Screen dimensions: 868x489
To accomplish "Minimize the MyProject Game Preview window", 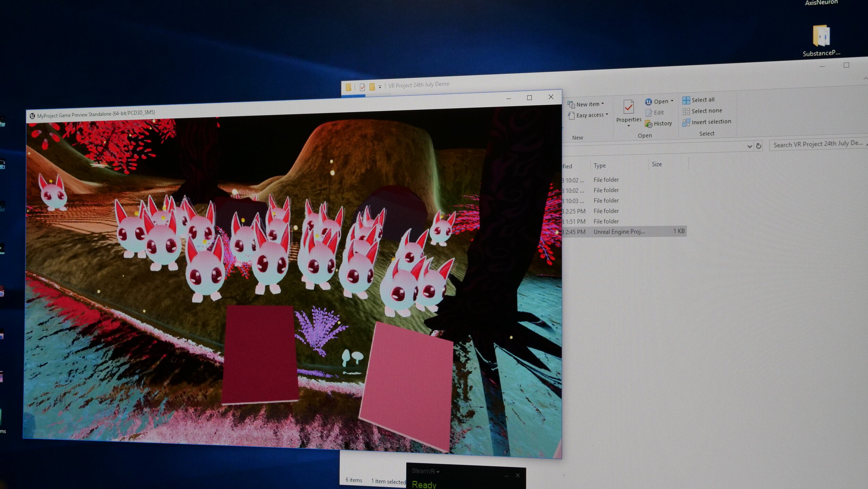I will pyautogui.click(x=509, y=98).
